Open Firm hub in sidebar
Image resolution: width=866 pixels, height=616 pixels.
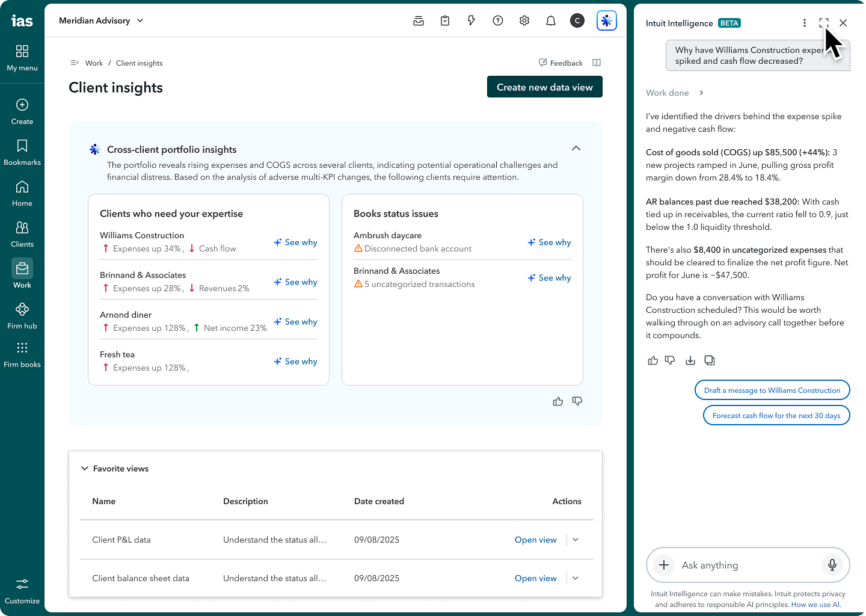point(22,316)
